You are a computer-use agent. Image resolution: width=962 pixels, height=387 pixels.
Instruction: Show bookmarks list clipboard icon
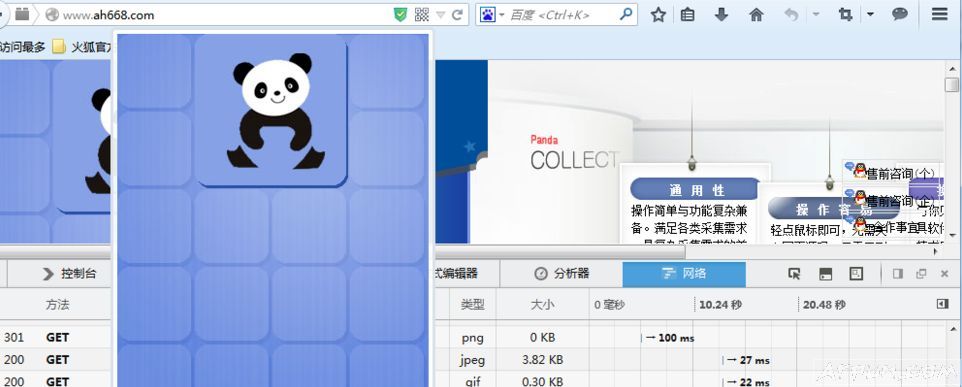coord(688,15)
